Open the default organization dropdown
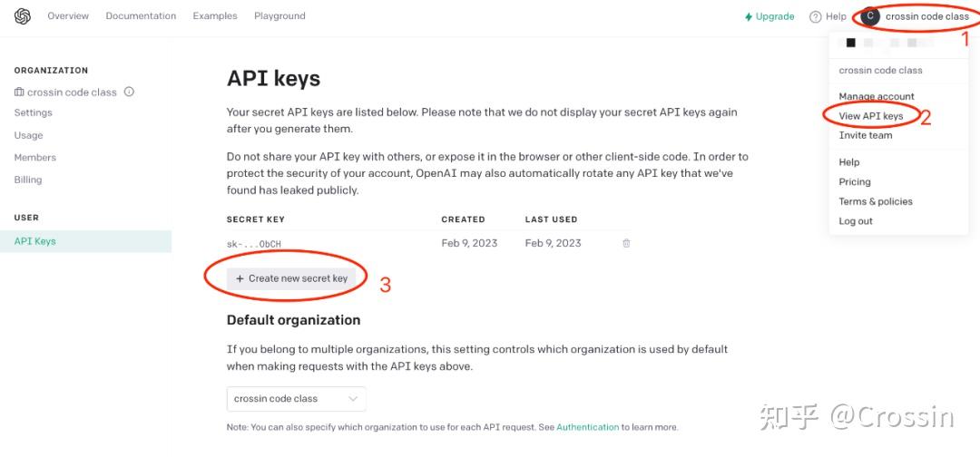 point(296,398)
